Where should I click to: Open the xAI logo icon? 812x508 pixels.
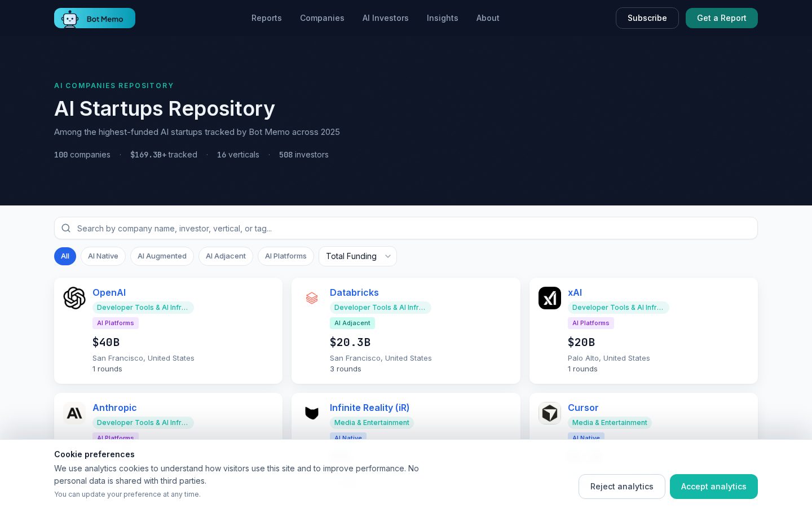pyautogui.click(x=550, y=298)
